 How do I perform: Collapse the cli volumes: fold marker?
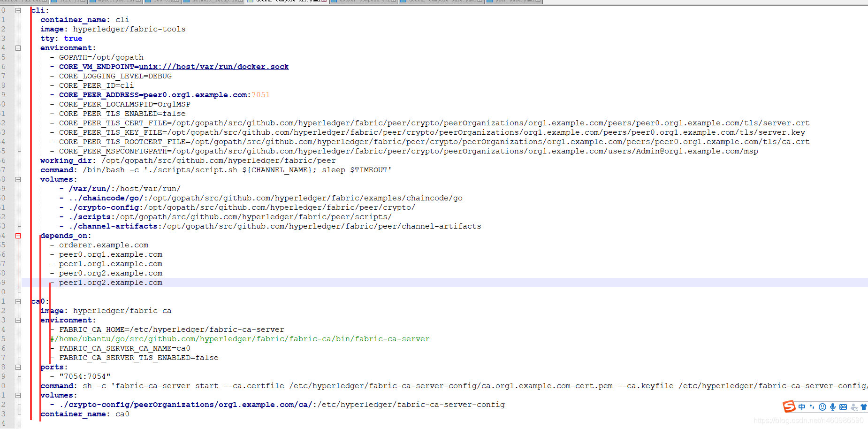(18, 179)
